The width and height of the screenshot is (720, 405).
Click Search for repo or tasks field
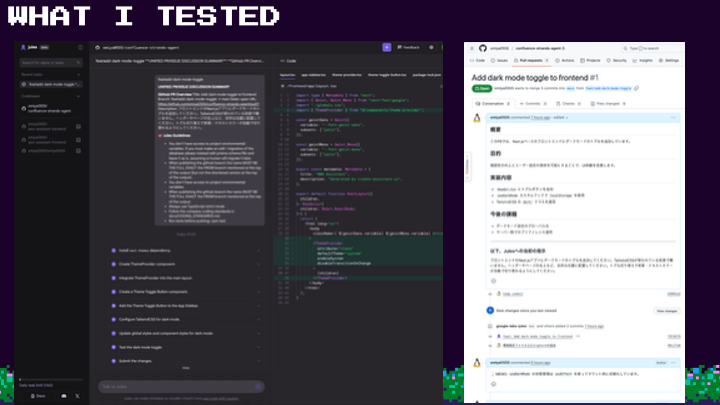click(x=51, y=62)
